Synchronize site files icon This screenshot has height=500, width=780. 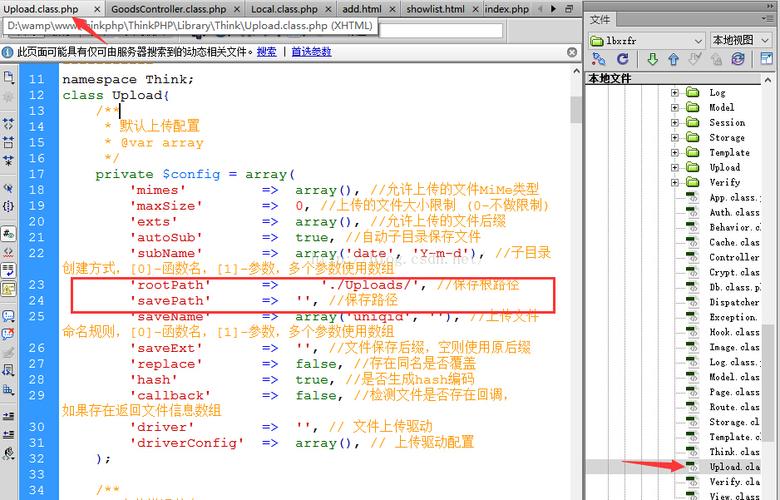tap(738, 59)
